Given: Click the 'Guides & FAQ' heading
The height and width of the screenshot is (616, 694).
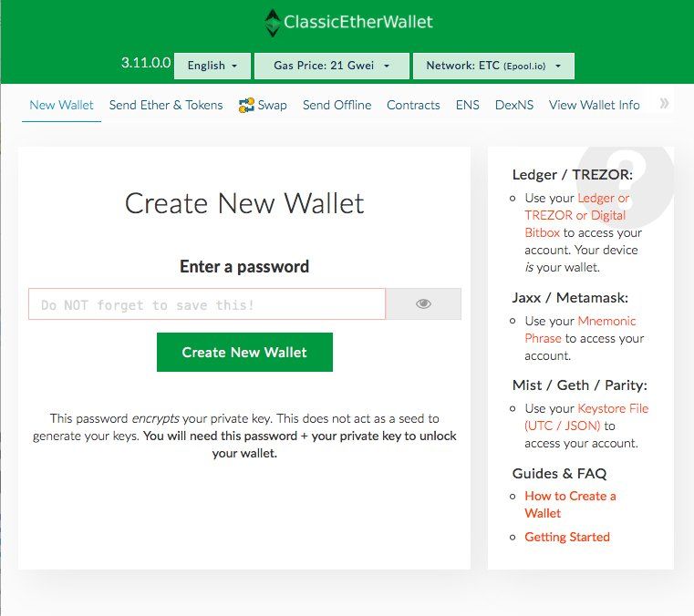Looking at the screenshot, I should [559, 474].
